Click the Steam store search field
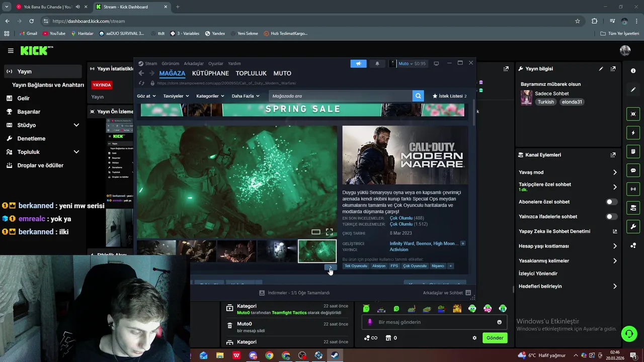Screen dimensions: 644x362 pos(341,96)
